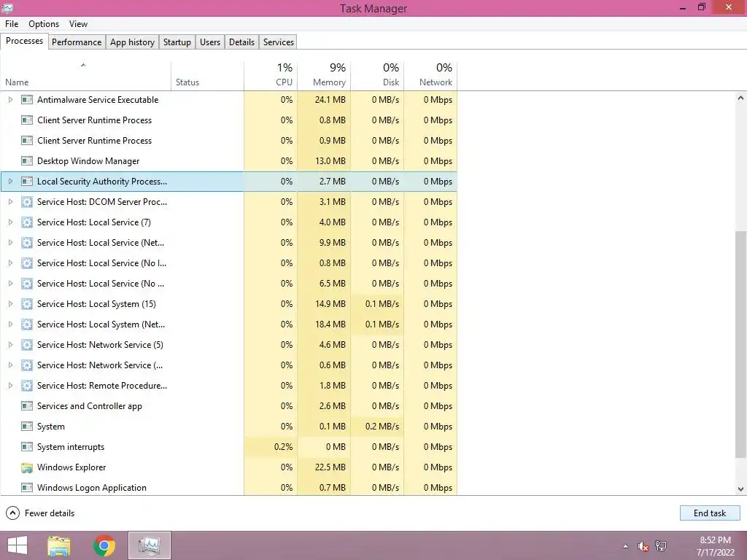Click the Desktop Window Manager process icon

coord(27,161)
